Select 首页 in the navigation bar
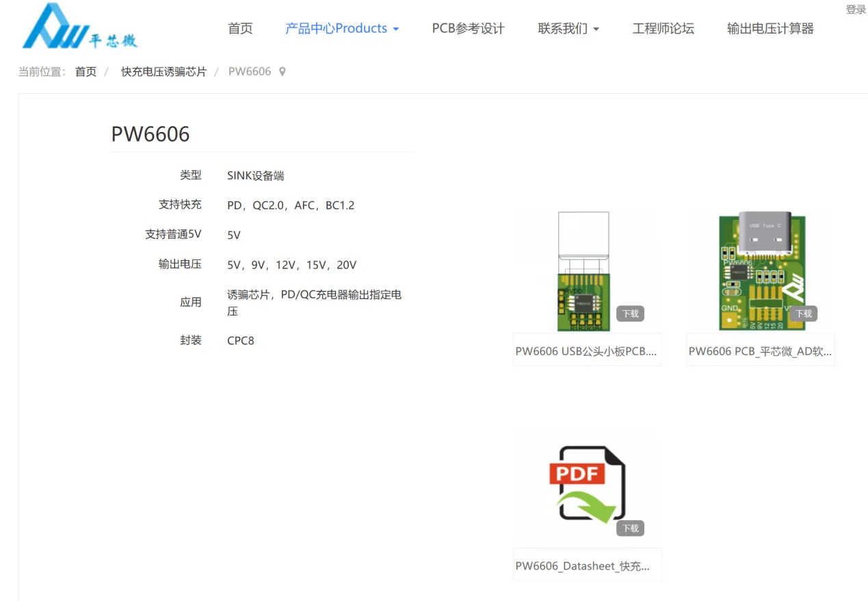The height and width of the screenshot is (601, 868). (240, 29)
